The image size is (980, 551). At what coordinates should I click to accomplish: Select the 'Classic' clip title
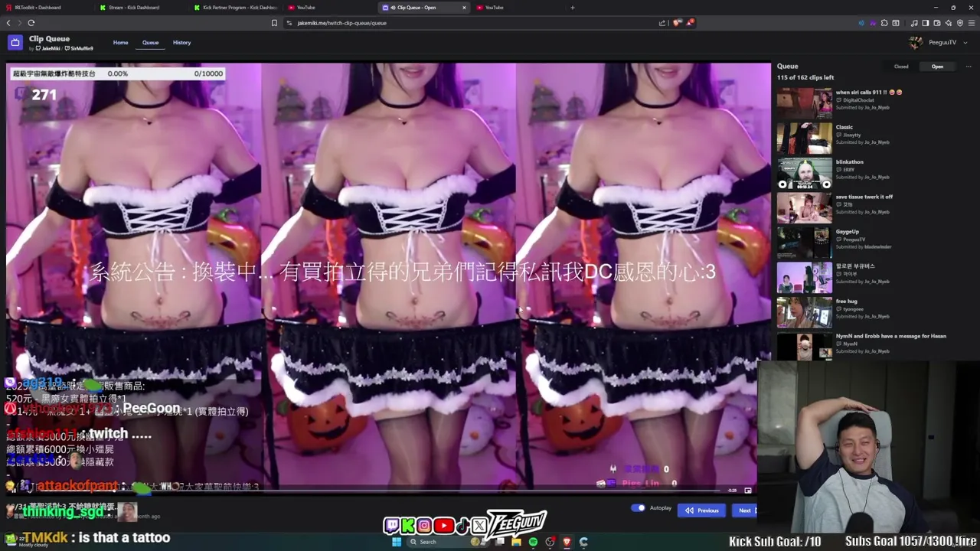(x=844, y=127)
